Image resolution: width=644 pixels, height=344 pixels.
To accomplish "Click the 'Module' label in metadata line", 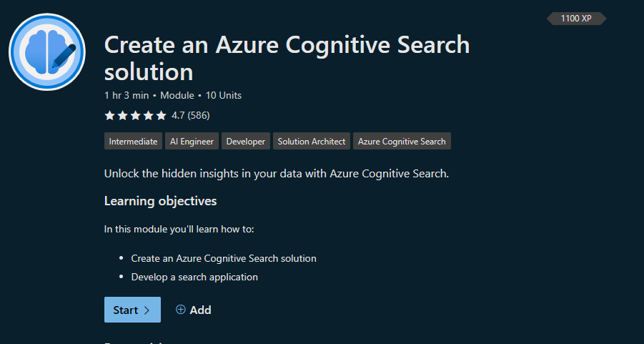I will coord(177,96).
